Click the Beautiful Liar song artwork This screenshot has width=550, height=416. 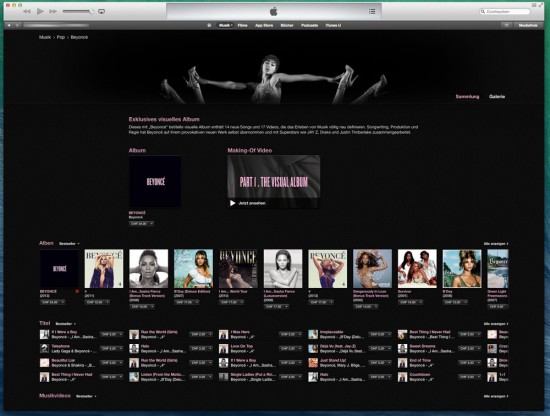[44, 363]
